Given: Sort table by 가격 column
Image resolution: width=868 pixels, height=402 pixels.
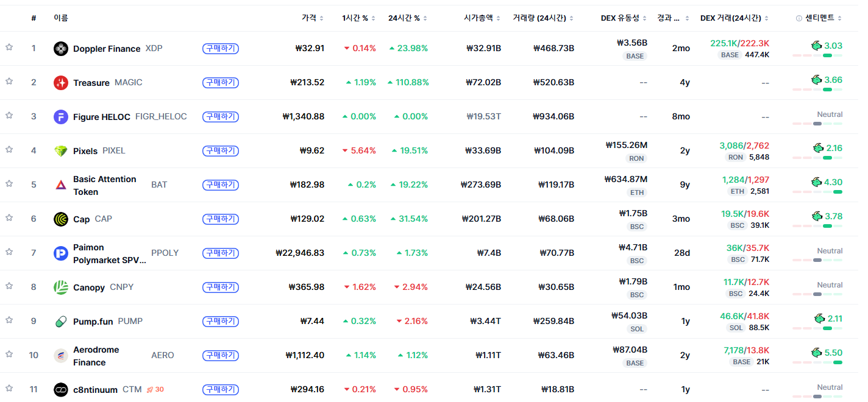Looking at the screenshot, I should 313,18.
